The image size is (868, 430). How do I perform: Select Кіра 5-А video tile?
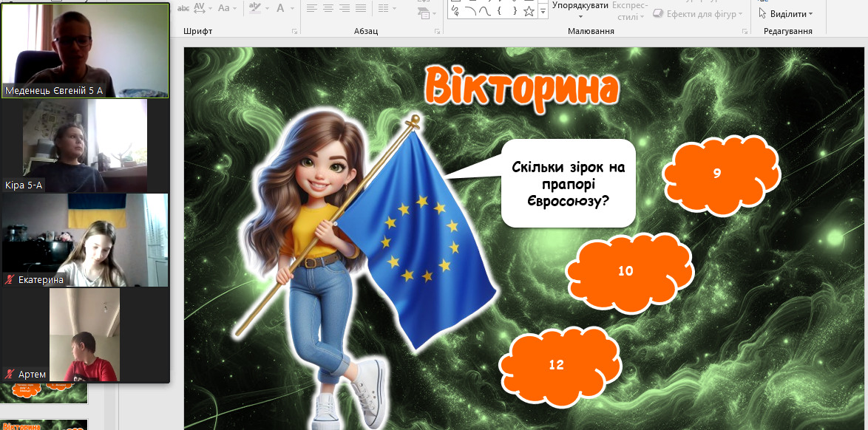85,146
